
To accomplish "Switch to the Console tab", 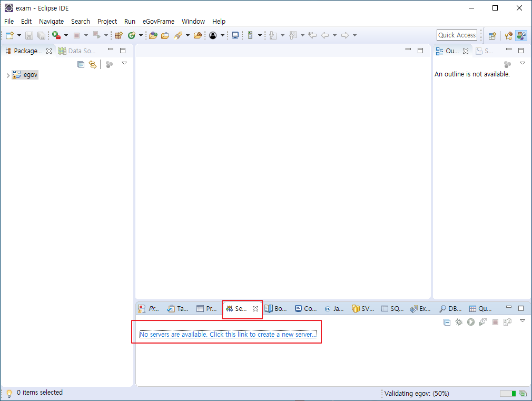I will click(x=306, y=309).
